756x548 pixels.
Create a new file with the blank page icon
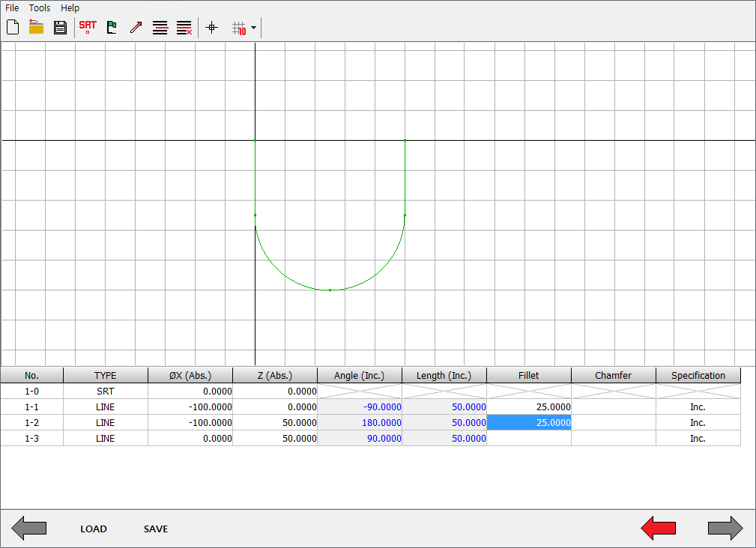13,28
